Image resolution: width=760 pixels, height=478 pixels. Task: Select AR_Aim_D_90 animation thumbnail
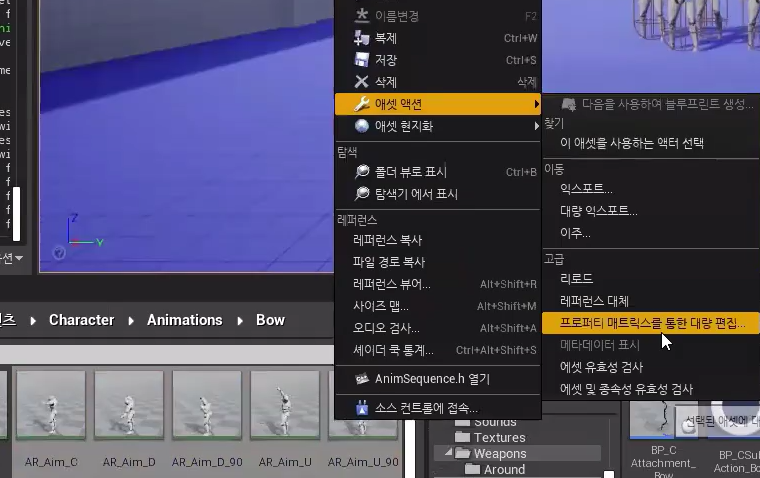pos(207,405)
